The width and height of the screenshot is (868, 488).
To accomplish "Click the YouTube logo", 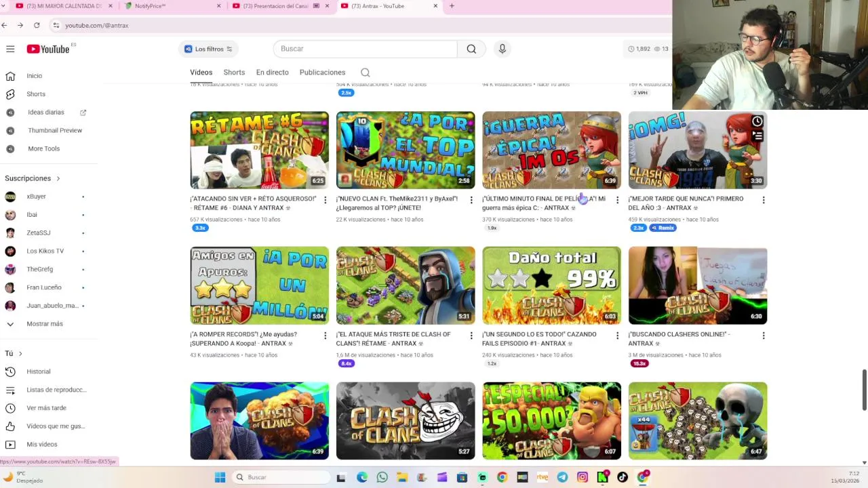I will coord(48,49).
